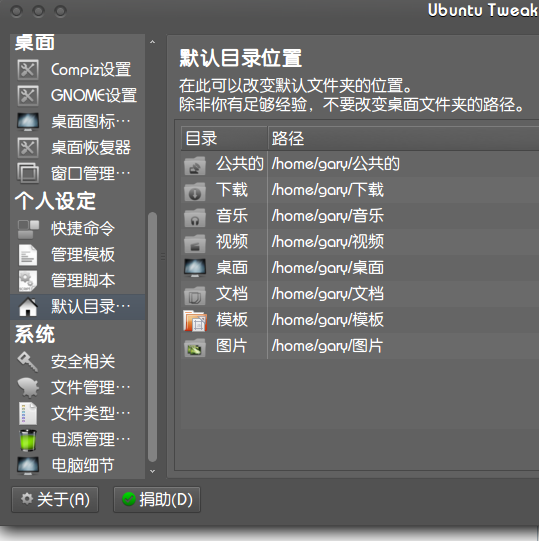
Task: Select path /home/gary/音乐
Action: click(x=327, y=216)
